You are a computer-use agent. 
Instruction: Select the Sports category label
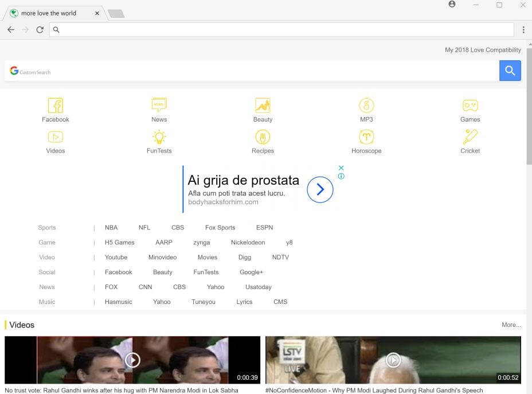point(47,227)
